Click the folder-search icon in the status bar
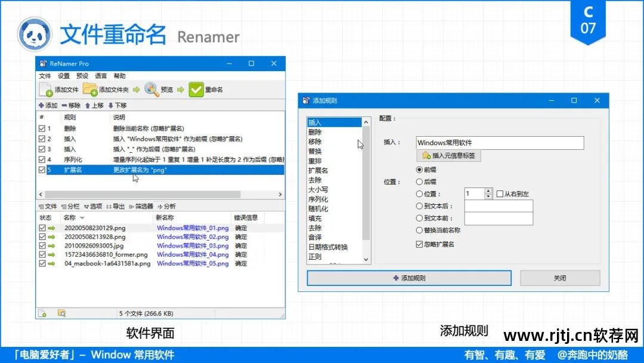The image size is (644, 363). (x=61, y=313)
